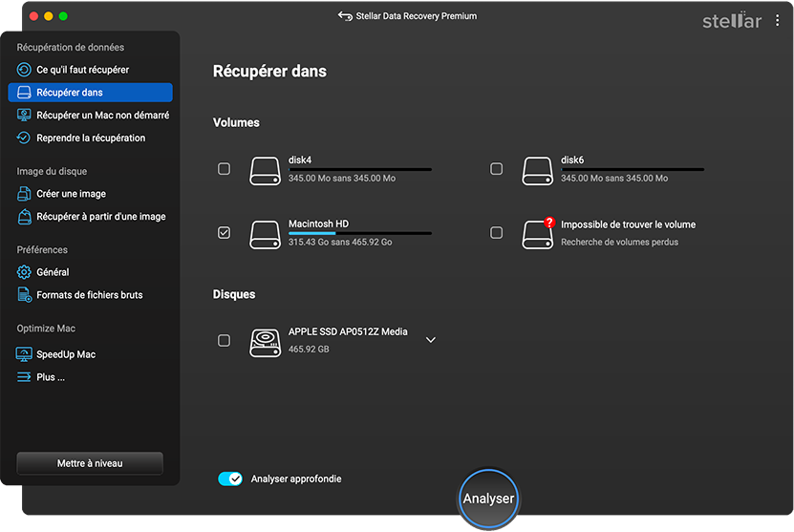The width and height of the screenshot is (794, 532).
Task: Expand the APPLE SSD AP0512Z Media chevron
Action: 430,340
